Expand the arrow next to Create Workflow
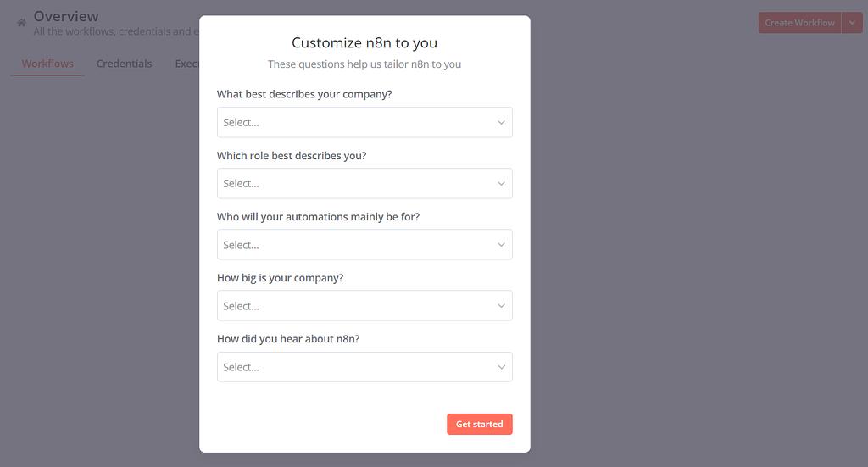Image resolution: width=868 pixels, height=467 pixels. point(852,23)
